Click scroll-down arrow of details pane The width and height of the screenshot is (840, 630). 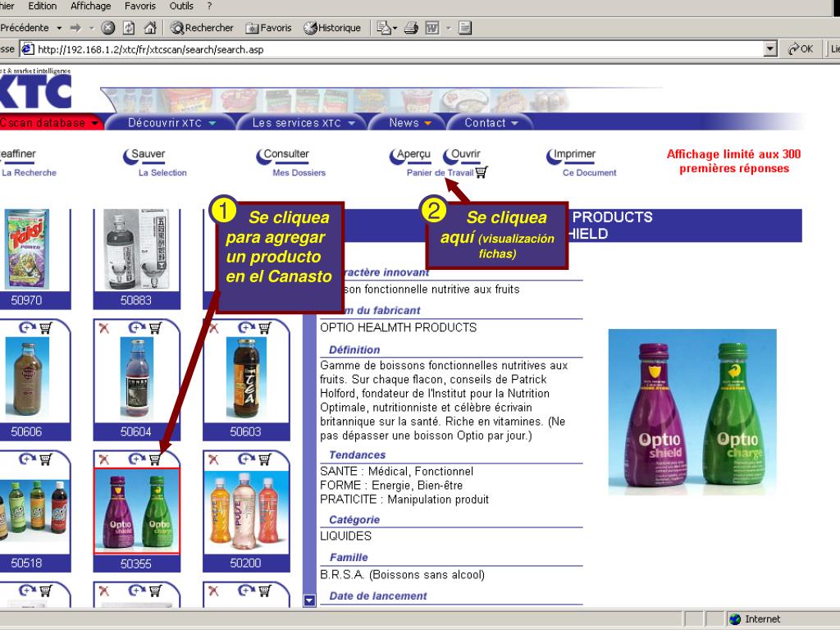coord(309,600)
